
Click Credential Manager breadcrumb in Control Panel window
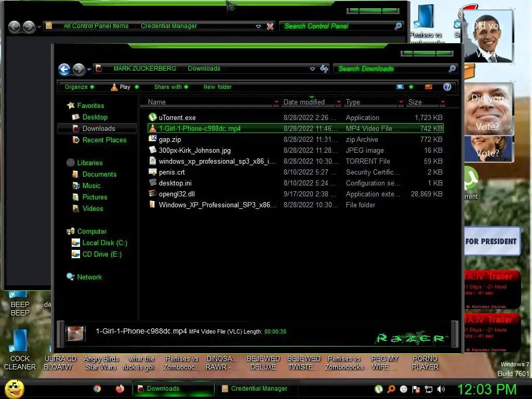click(x=169, y=26)
